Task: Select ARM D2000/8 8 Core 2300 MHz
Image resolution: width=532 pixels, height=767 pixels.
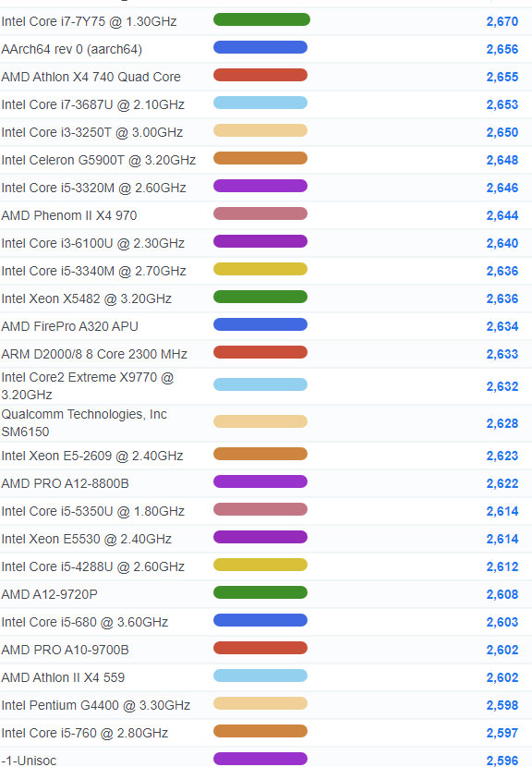Action: 94,354
